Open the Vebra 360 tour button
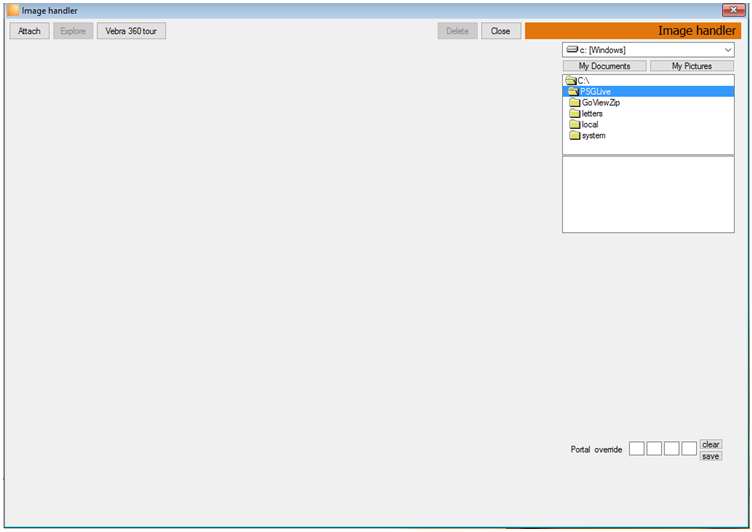 tap(131, 31)
